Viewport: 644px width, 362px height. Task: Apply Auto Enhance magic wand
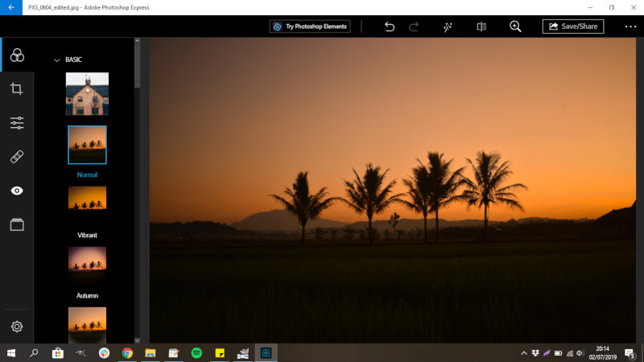[448, 27]
